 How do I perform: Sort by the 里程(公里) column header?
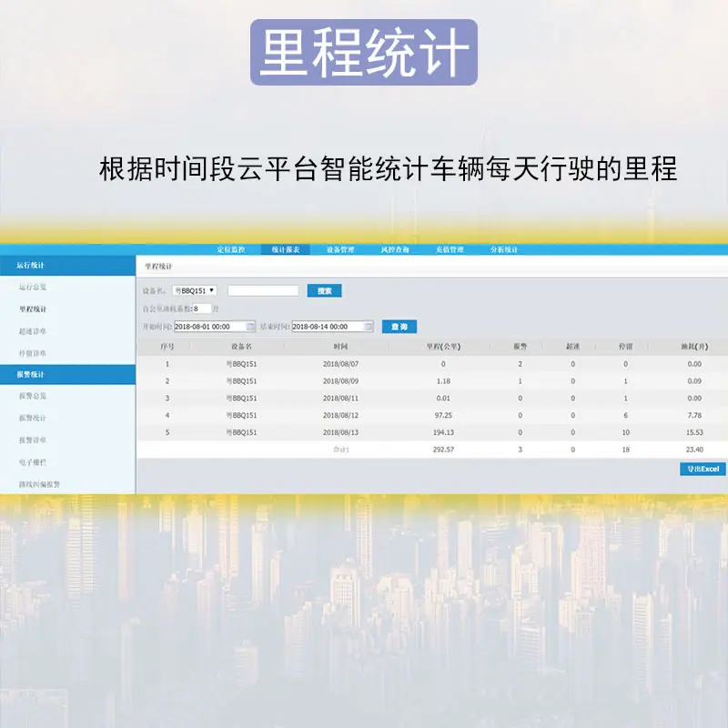coord(443,347)
